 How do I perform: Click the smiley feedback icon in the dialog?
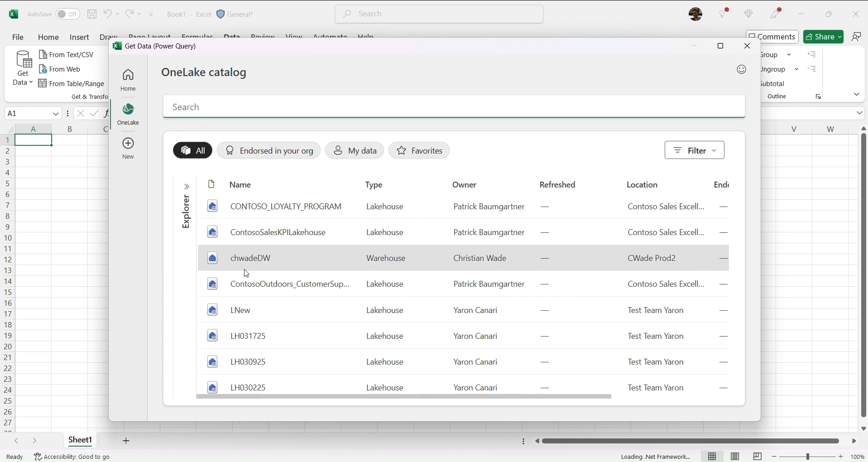coord(741,69)
